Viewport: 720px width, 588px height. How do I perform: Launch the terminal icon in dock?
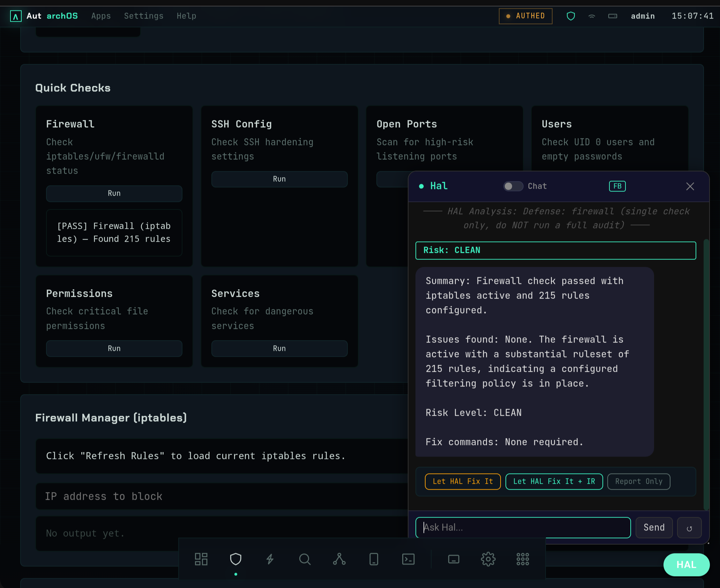(408, 559)
